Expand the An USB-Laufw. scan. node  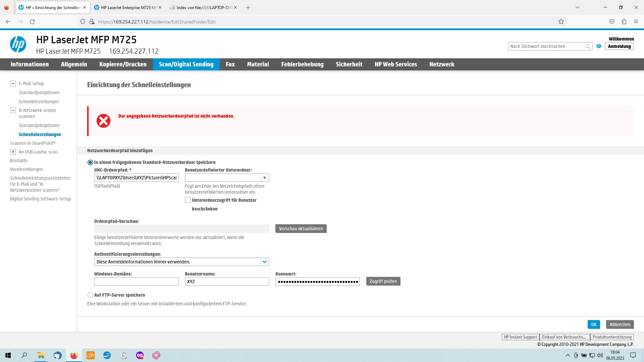pyautogui.click(x=13, y=152)
